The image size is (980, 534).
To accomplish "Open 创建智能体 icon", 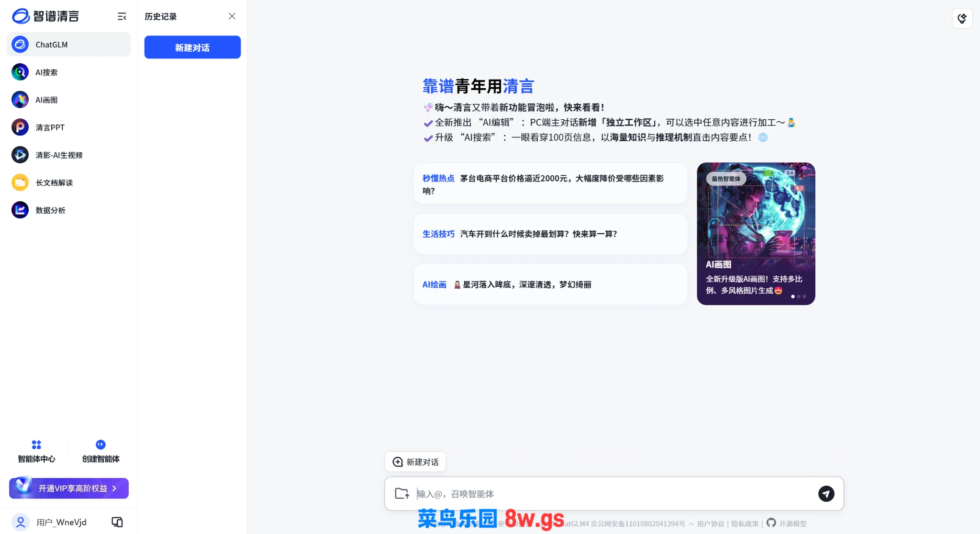I will click(x=100, y=444).
